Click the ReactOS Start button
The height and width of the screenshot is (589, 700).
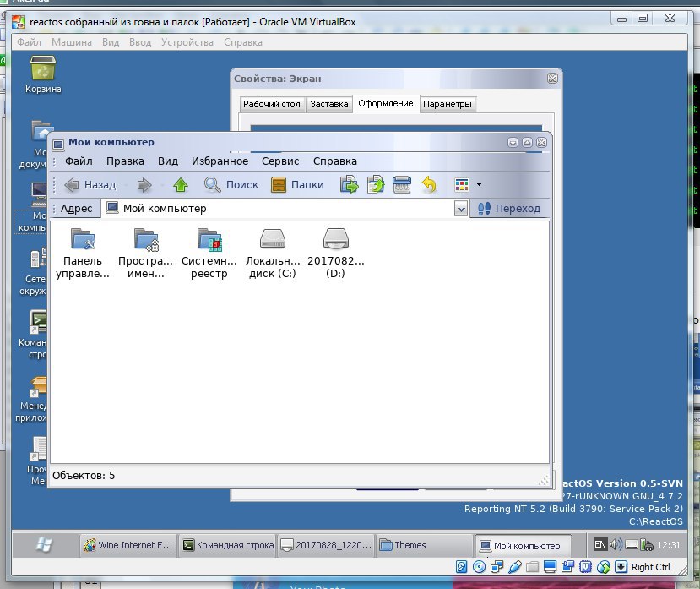(x=44, y=545)
